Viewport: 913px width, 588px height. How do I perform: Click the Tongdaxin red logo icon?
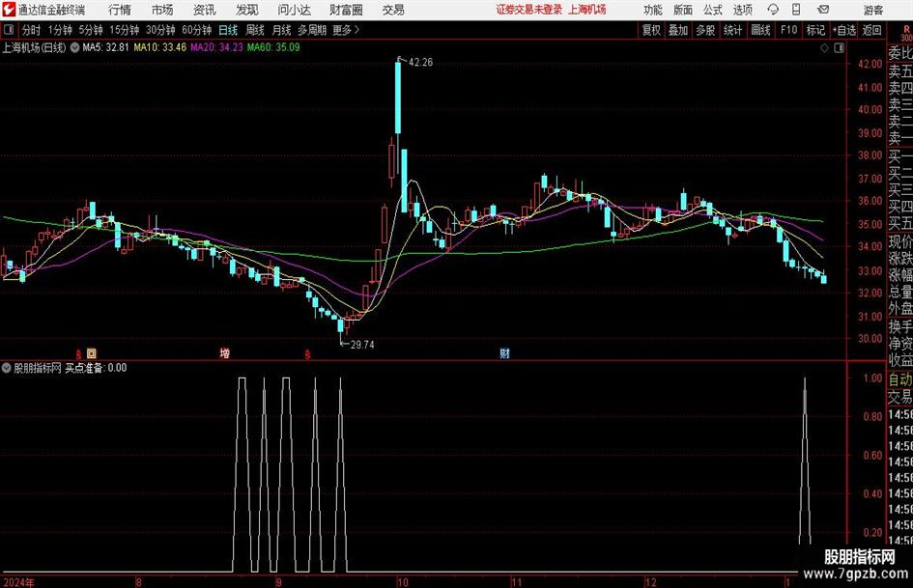click(x=9, y=10)
